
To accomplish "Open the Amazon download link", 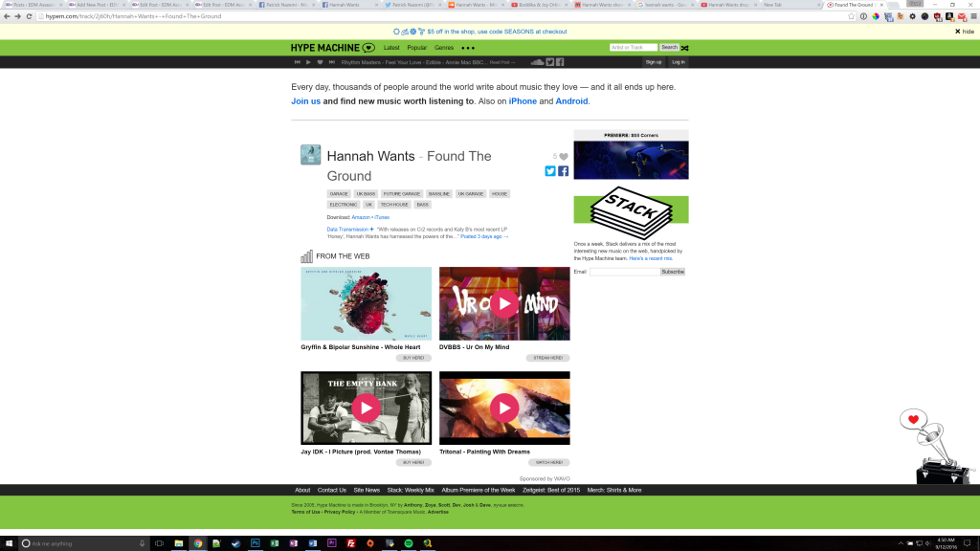I will pyautogui.click(x=361, y=217).
